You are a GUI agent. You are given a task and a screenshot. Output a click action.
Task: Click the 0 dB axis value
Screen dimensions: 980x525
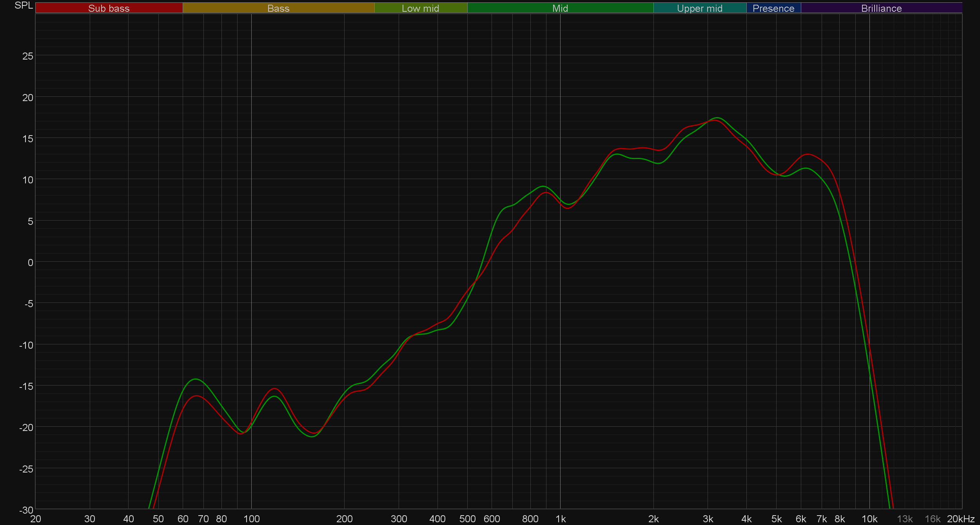point(30,262)
